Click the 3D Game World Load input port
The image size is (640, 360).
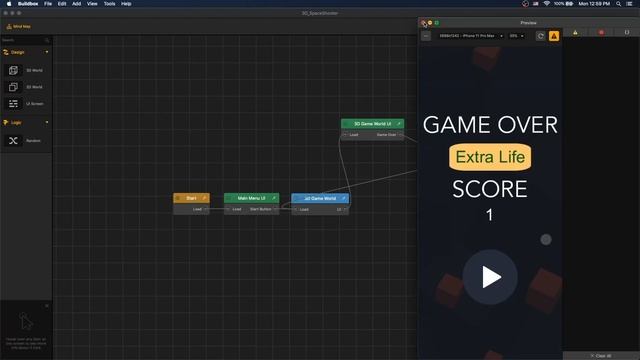click(x=295, y=209)
